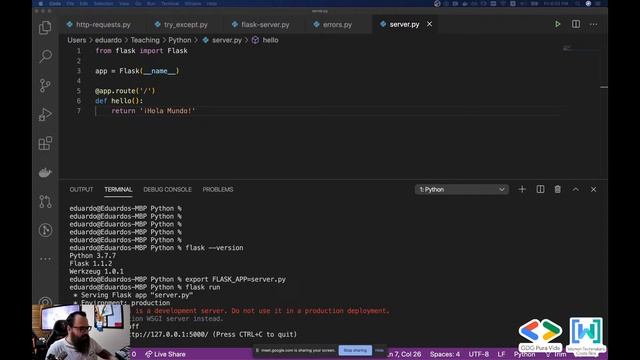Click the 127.0.0.1:5000 server URL

pos(168,334)
